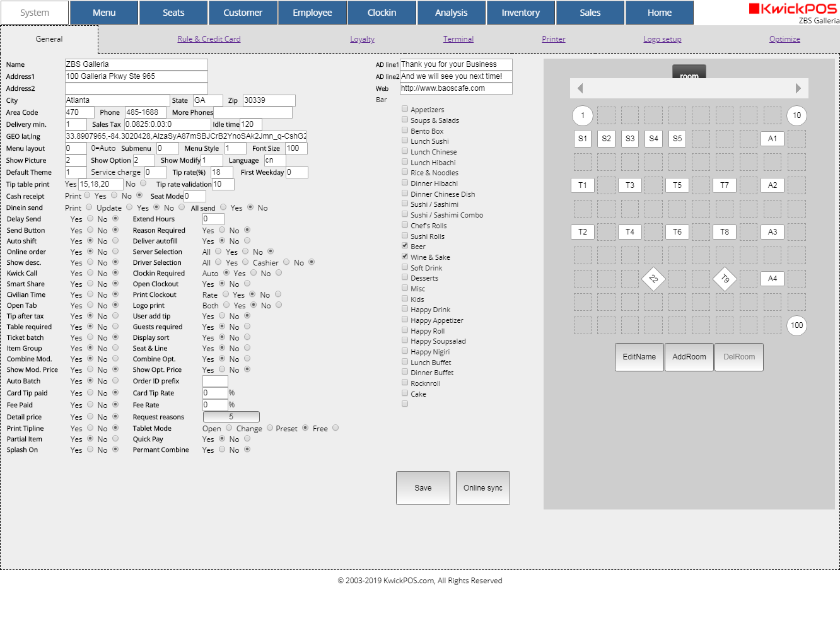The image size is (840, 640).
Task: Choose Yes for Splash On
Action: click(x=90, y=450)
